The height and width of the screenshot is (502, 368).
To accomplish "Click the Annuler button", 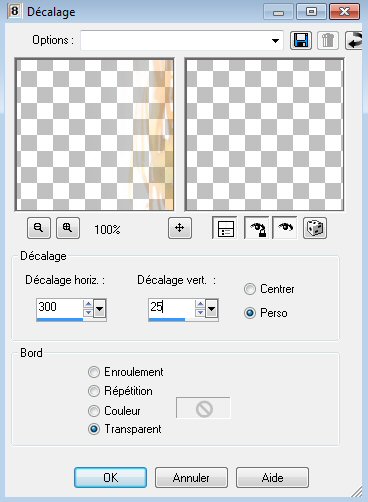I will pyautogui.click(x=191, y=478).
